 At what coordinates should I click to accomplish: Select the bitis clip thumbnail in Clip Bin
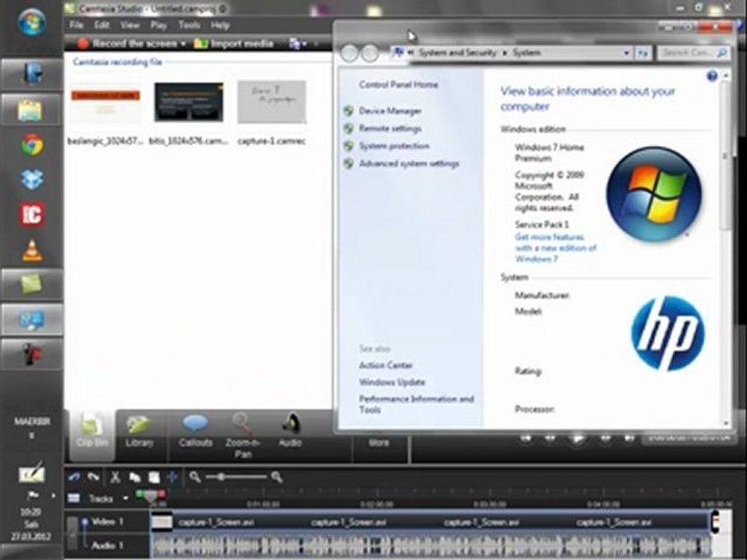coord(188,102)
